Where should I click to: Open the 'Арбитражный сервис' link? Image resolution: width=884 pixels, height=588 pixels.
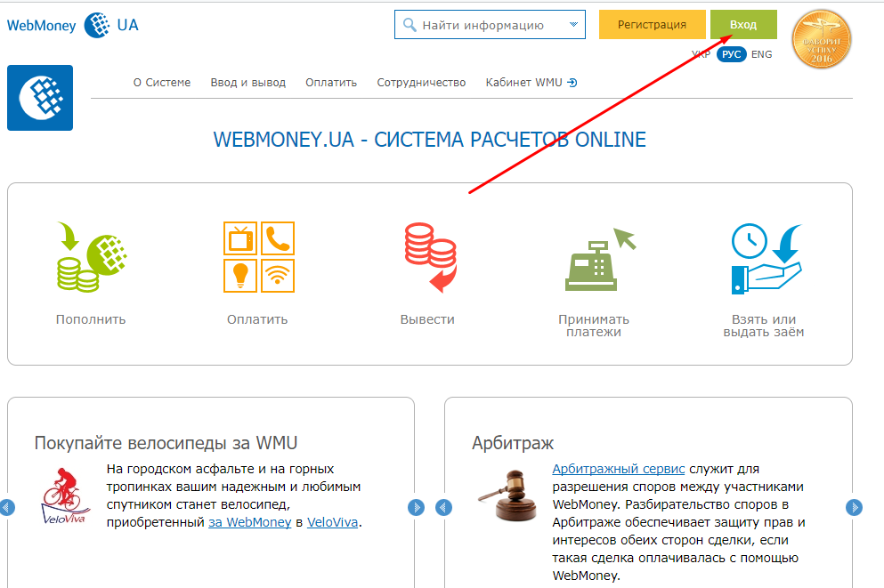click(x=619, y=469)
